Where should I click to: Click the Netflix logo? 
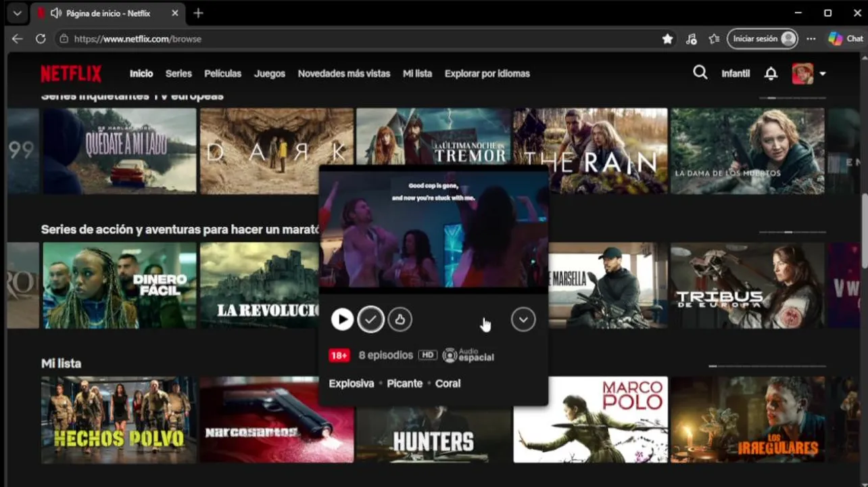coord(71,74)
